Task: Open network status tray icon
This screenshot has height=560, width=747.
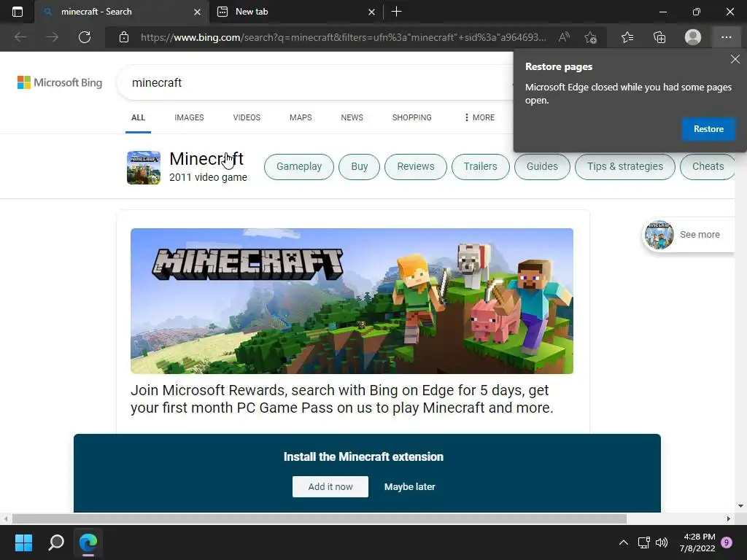Action: 644,542
